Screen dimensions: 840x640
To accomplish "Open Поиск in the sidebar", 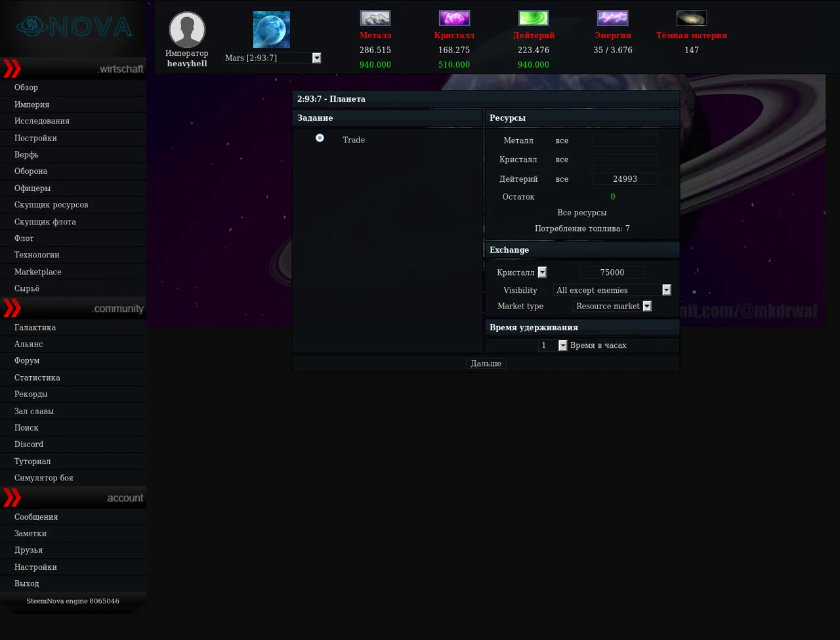I will [73, 427].
